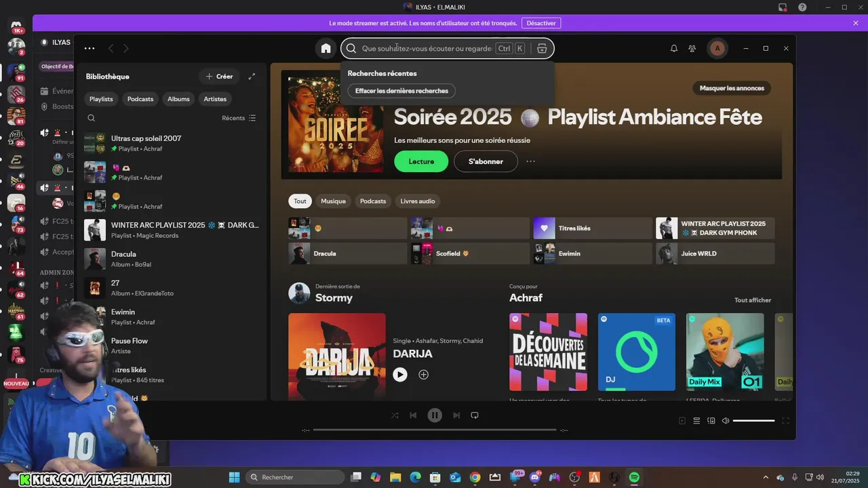The image size is (868, 488).
Task: Skip to previous track
Action: pos(413,415)
